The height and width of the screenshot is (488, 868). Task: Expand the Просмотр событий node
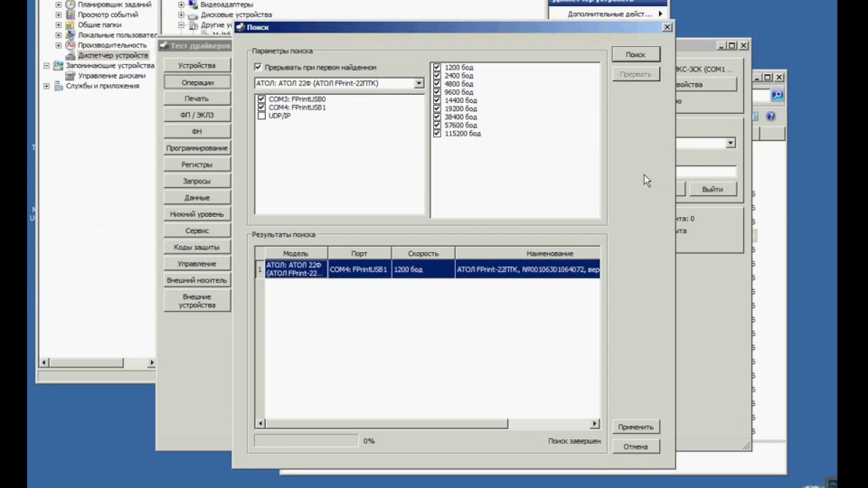[58, 14]
